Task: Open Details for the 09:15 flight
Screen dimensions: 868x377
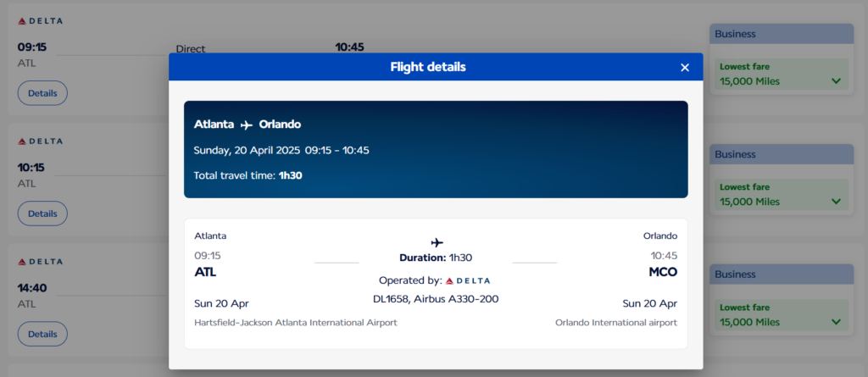Action: coord(42,93)
